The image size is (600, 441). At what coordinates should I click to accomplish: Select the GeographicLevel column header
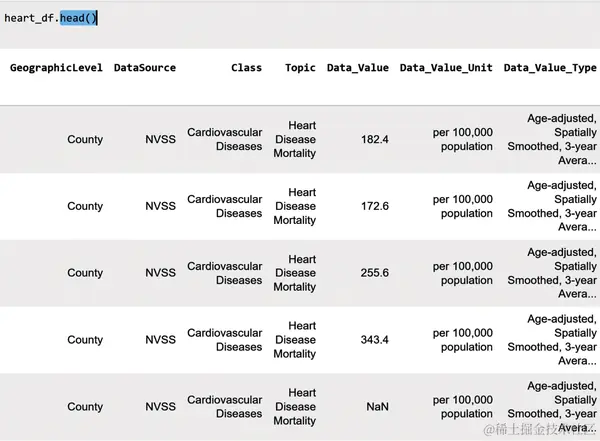56,68
